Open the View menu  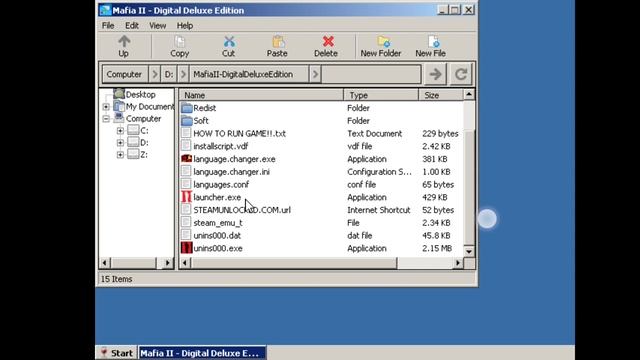click(158, 26)
